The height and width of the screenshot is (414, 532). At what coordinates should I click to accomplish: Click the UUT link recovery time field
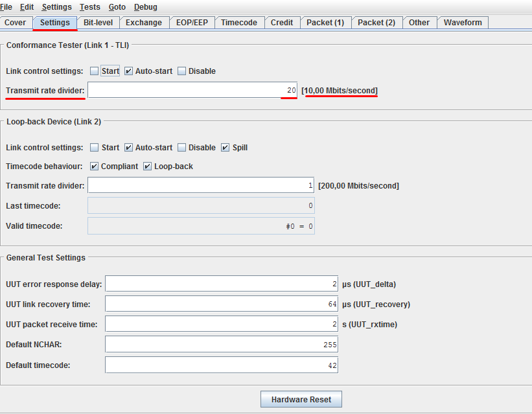click(x=221, y=305)
